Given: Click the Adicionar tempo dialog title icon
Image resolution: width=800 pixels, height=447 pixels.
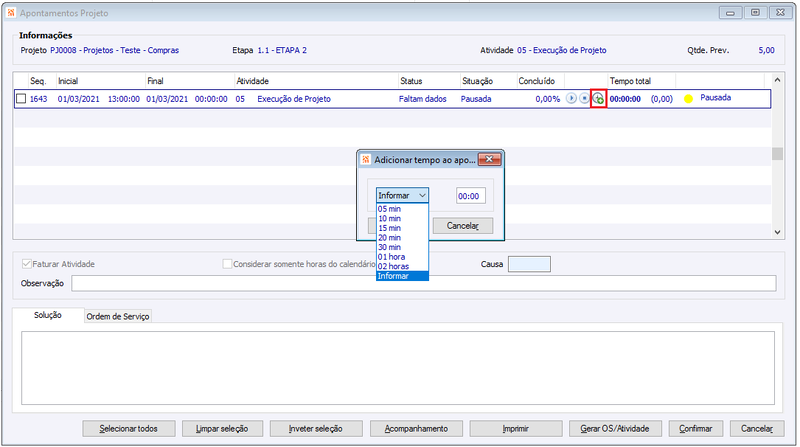Looking at the screenshot, I should (365, 160).
